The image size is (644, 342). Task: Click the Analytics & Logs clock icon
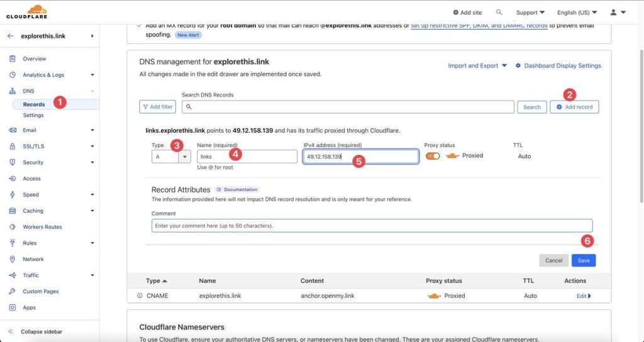click(x=13, y=75)
